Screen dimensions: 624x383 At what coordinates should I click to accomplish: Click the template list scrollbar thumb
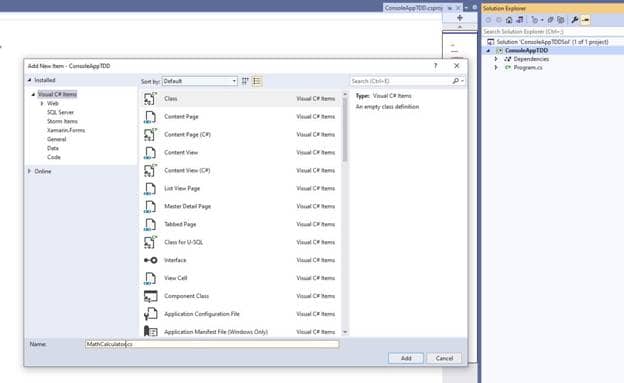coord(345,129)
